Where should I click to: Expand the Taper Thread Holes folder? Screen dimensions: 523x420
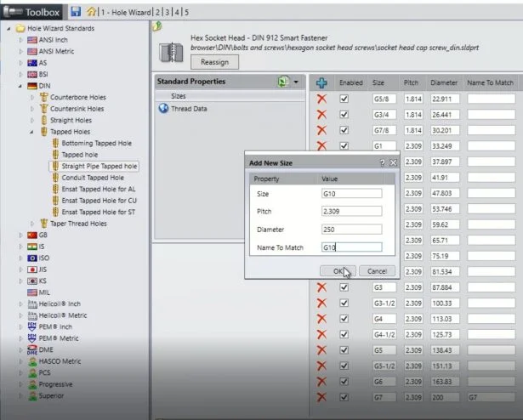pos(32,224)
